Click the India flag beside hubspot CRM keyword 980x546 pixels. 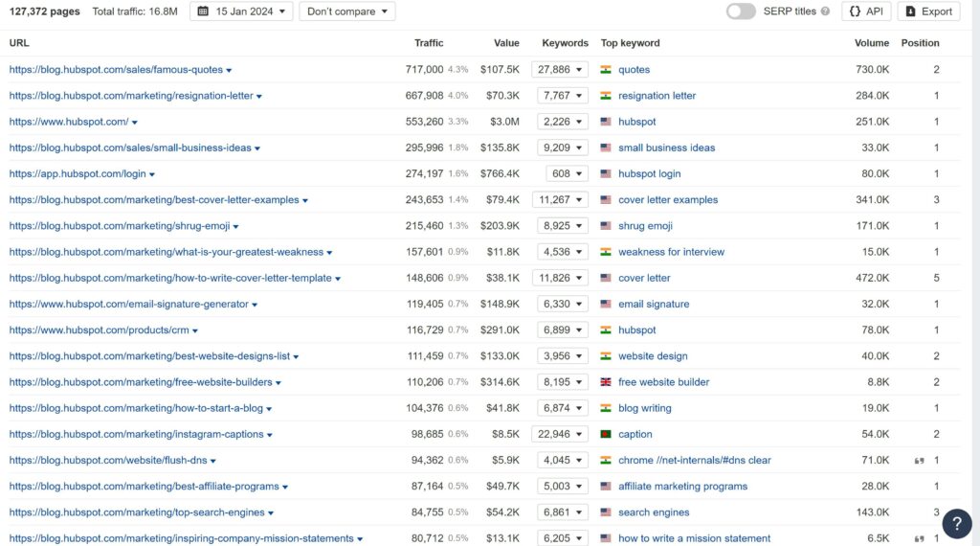click(606, 330)
